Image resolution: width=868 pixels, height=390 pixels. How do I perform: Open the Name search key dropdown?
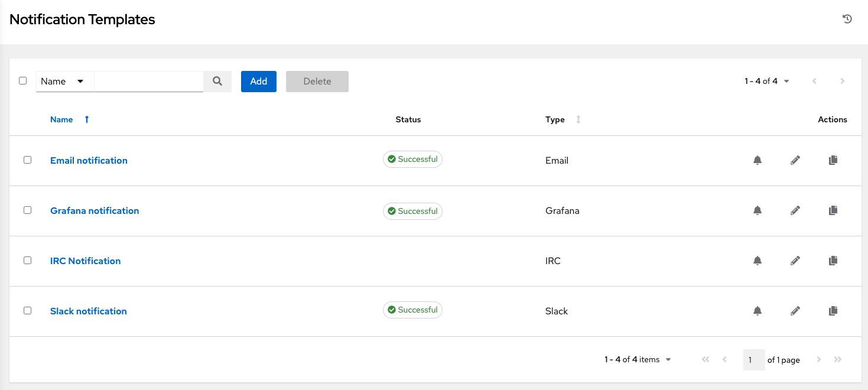[64, 81]
